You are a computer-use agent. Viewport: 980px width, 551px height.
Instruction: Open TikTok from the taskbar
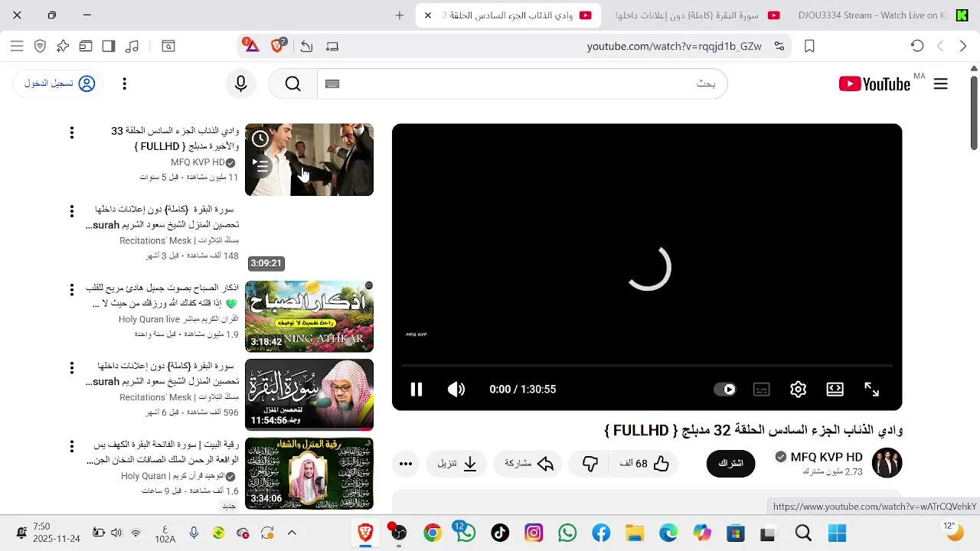(500, 533)
